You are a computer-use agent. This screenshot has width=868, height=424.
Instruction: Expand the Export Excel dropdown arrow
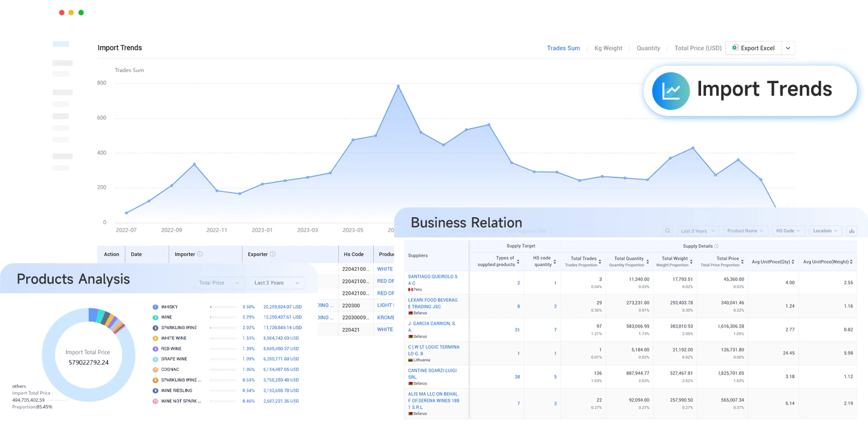(788, 48)
